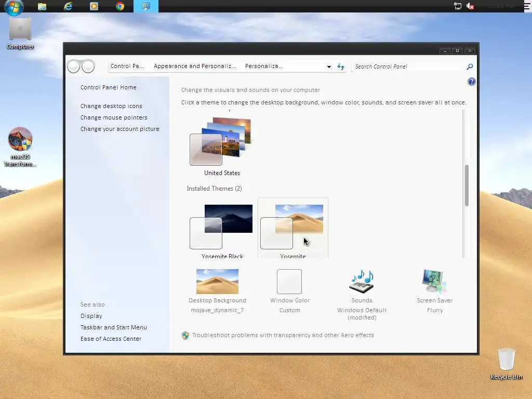Go to Appearance and Personalization breadcrumb
Viewport: 532px width, 399px height.
[194, 66]
